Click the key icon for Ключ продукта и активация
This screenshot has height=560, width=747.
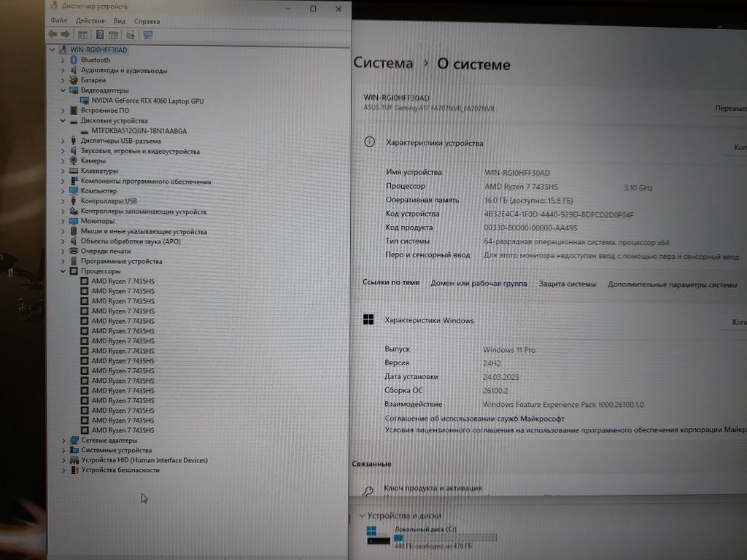pyautogui.click(x=370, y=489)
